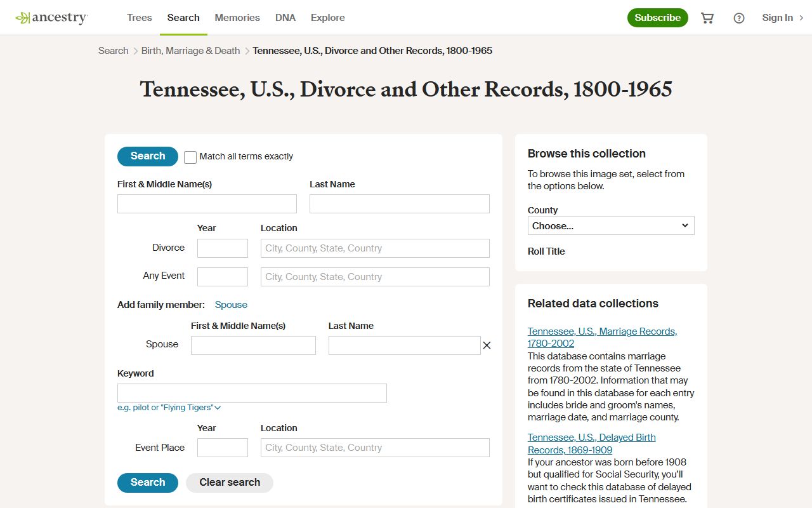The width and height of the screenshot is (812, 508).
Task: Open the Ancestry logo home link
Action: pyautogui.click(x=51, y=18)
